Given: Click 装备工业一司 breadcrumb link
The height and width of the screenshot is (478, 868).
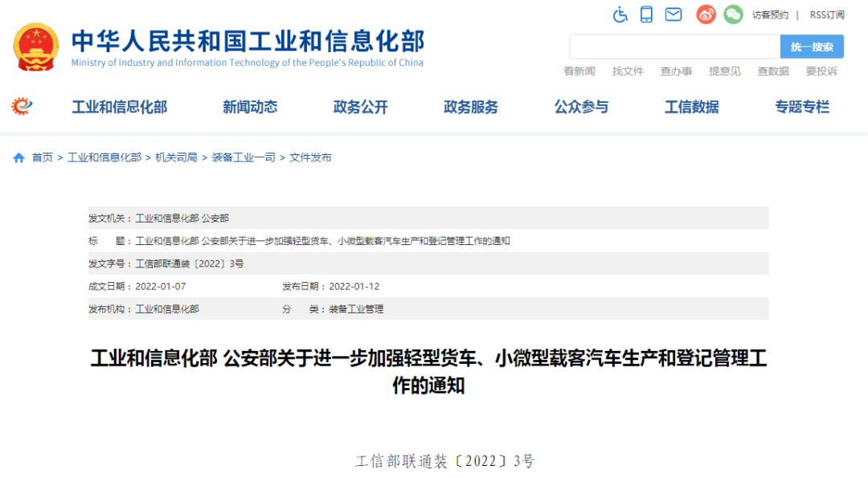Looking at the screenshot, I should tap(243, 157).
